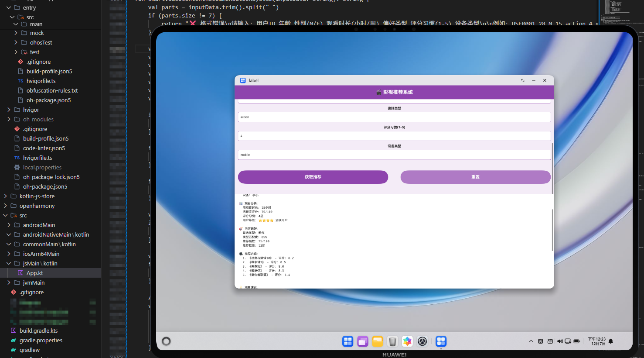The height and width of the screenshot is (358, 644).
Task: Open the colorful gallery app in dock
Action: pos(407,341)
